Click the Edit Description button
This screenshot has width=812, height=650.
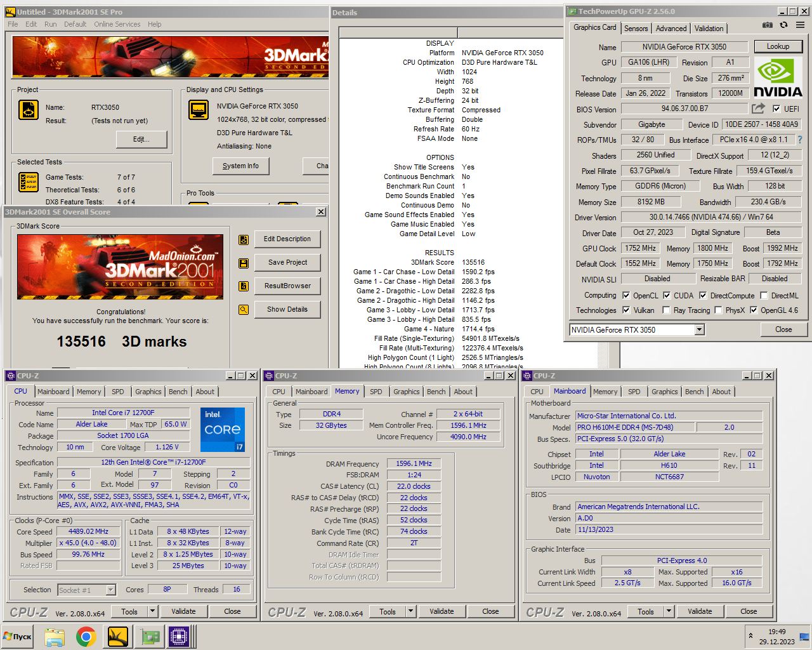click(287, 239)
